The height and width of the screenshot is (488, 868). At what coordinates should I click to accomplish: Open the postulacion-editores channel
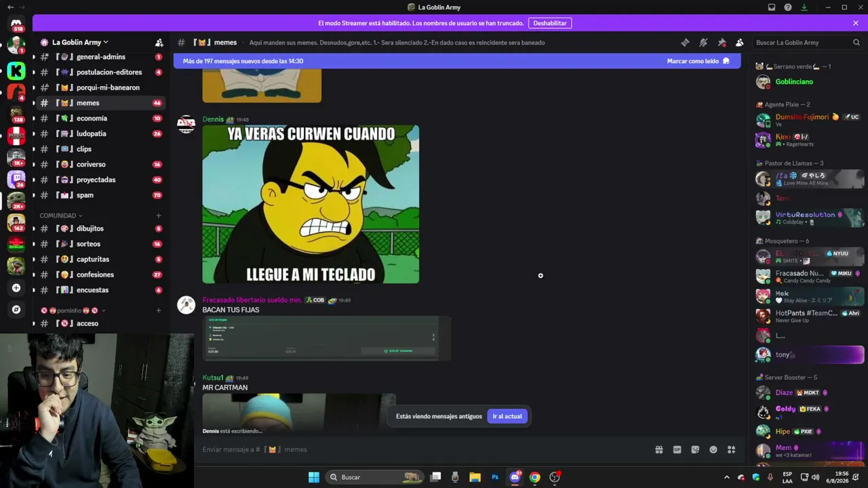tap(100, 72)
